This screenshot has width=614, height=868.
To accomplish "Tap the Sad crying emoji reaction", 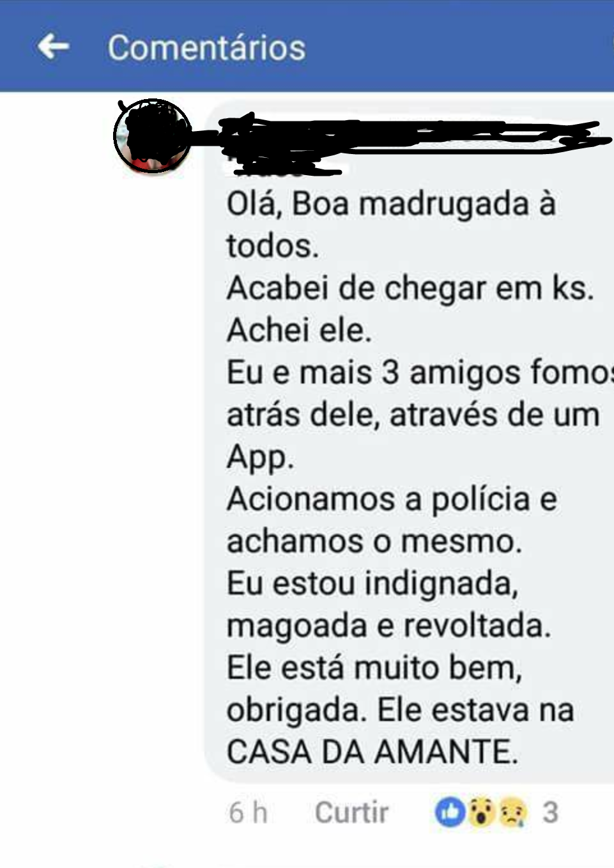I will point(513,812).
